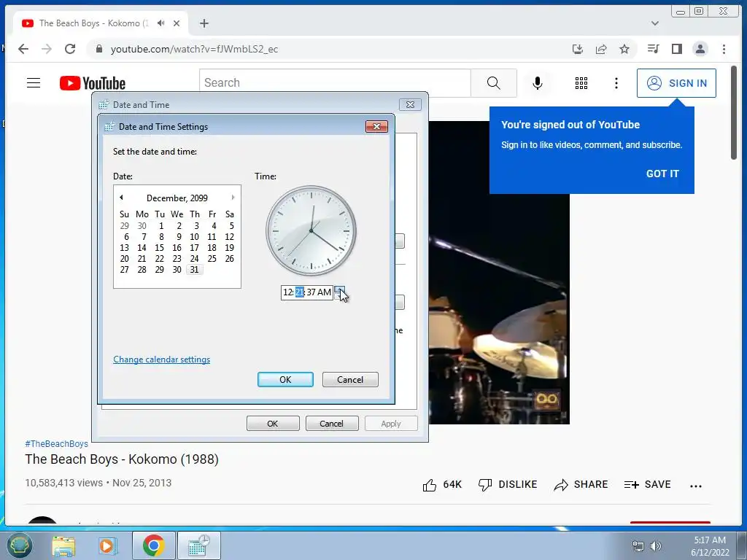
Task: Click OK in the Date and Time window
Action: click(273, 424)
